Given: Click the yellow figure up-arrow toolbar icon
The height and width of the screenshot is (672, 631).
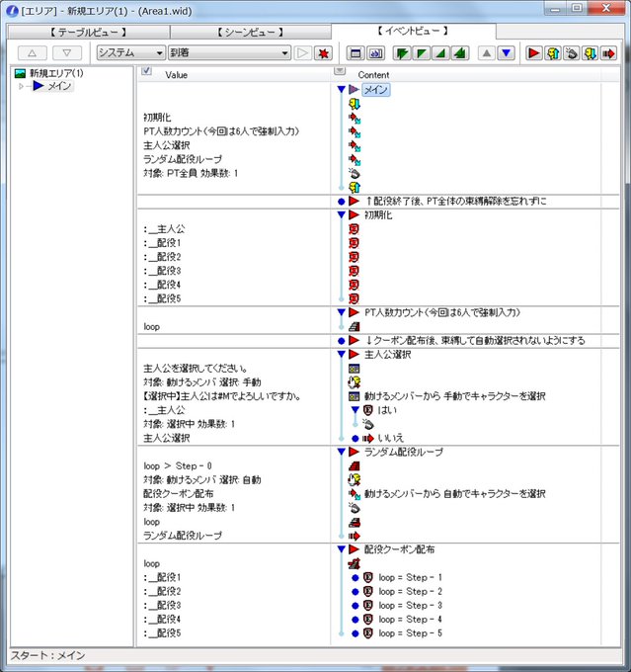Looking at the screenshot, I should pyautogui.click(x=553, y=53).
